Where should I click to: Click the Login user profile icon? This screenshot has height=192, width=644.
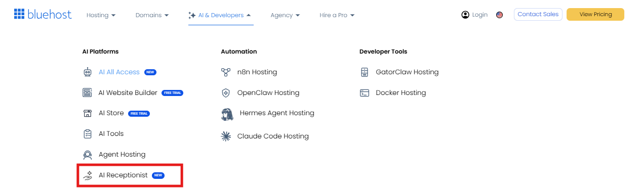(x=465, y=15)
